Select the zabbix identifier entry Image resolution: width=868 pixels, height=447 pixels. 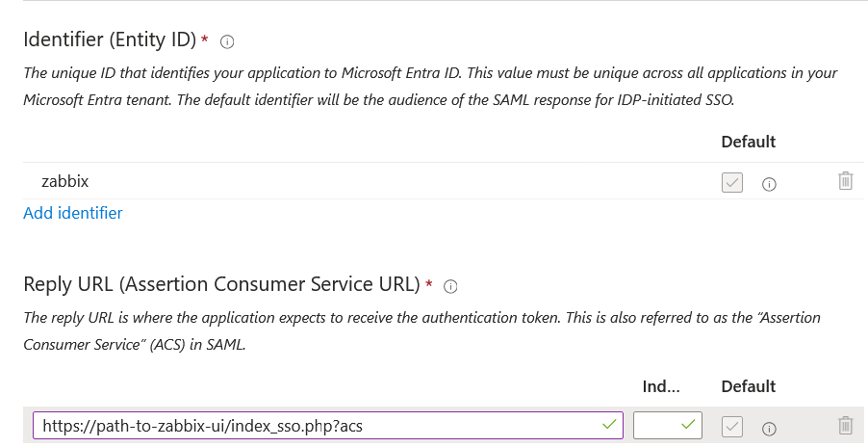pos(65,180)
